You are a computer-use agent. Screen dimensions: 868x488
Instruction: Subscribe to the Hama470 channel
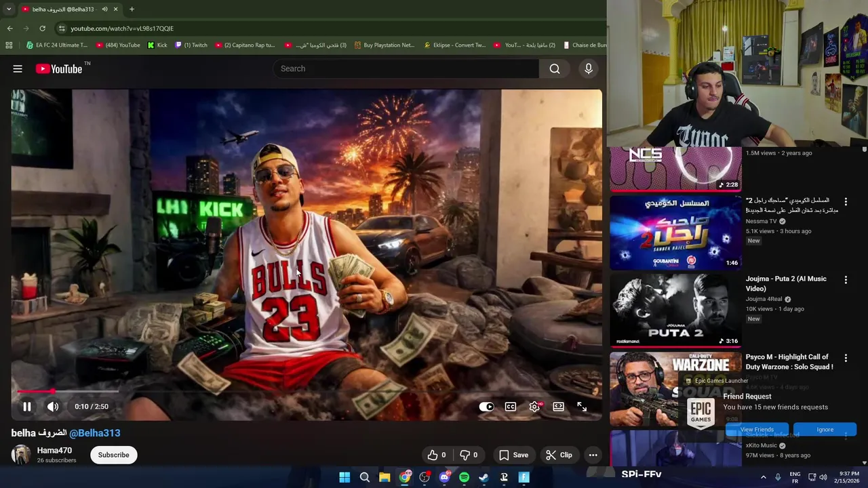coord(113,455)
